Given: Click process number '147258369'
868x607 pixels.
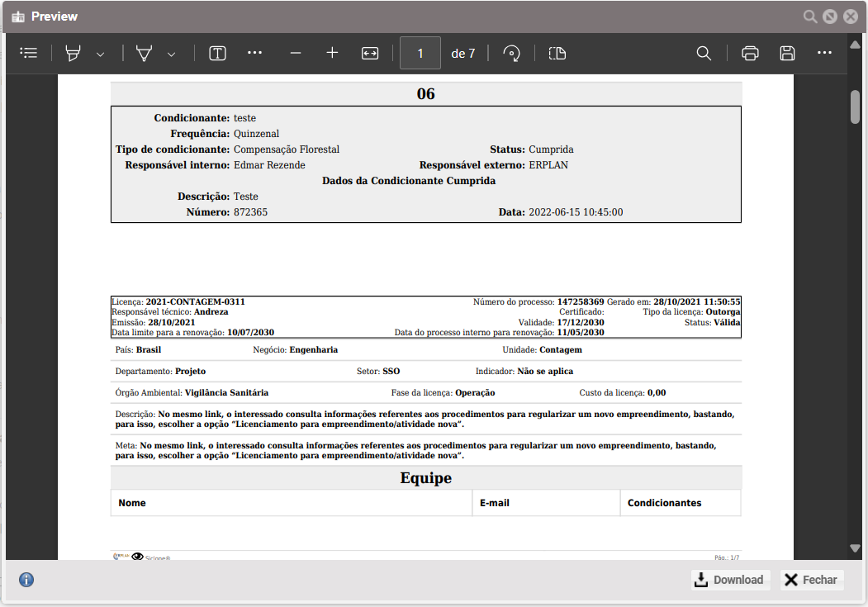Looking at the screenshot, I should (580, 301).
